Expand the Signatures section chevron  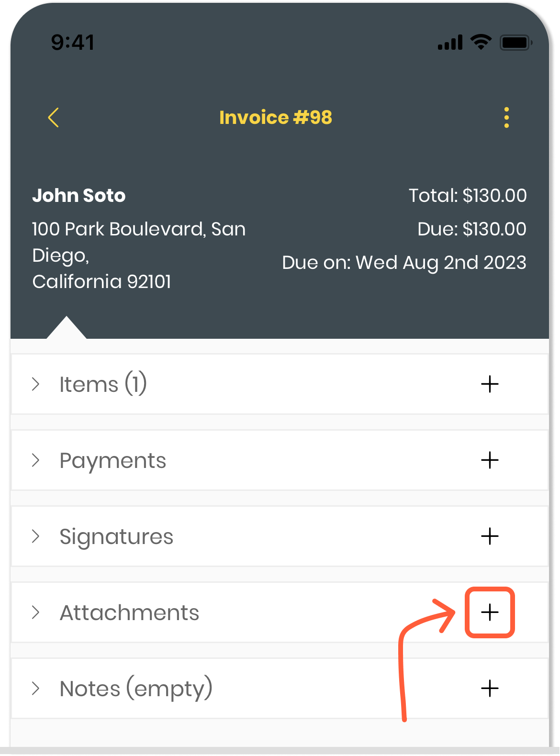point(35,536)
